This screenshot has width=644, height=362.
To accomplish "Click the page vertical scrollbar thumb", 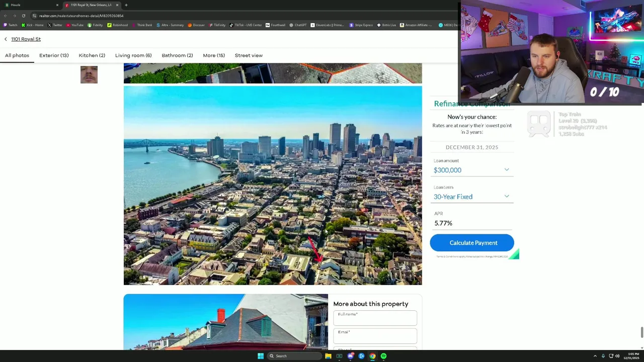I will click(x=641, y=333).
